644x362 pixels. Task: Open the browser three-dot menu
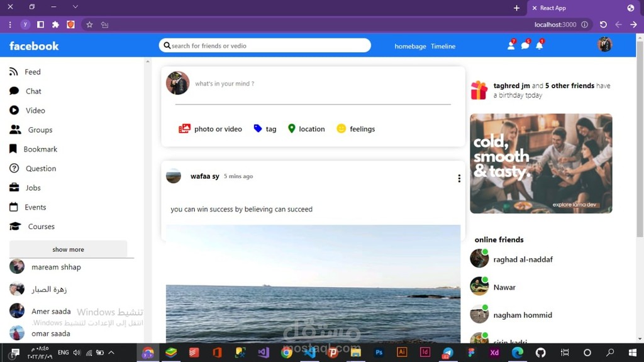pyautogui.click(x=10, y=25)
